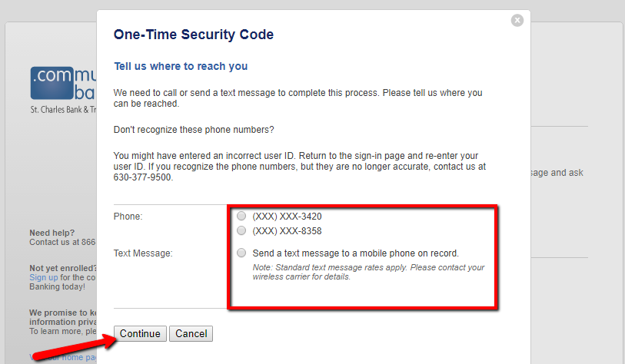This screenshot has width=625, height=364.
Task: Choose the phone number ending in 8358
Action: pyautogui.click(x=241, y=230)
